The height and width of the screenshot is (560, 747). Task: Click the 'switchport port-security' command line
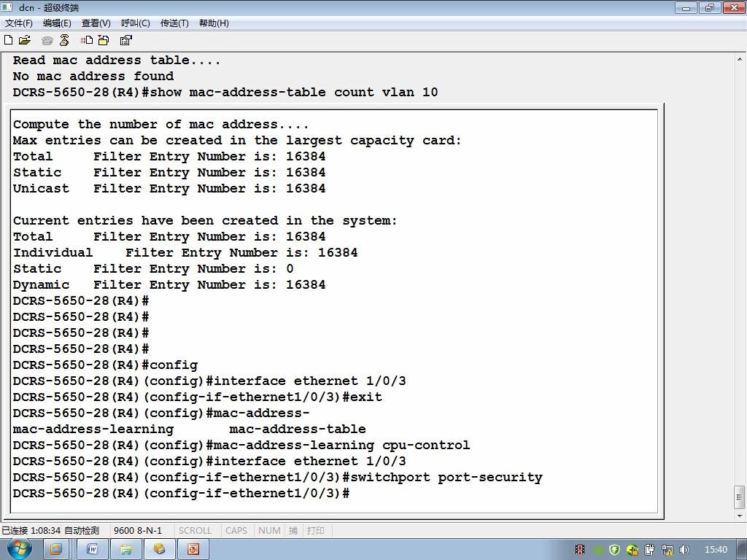point(278,477)
